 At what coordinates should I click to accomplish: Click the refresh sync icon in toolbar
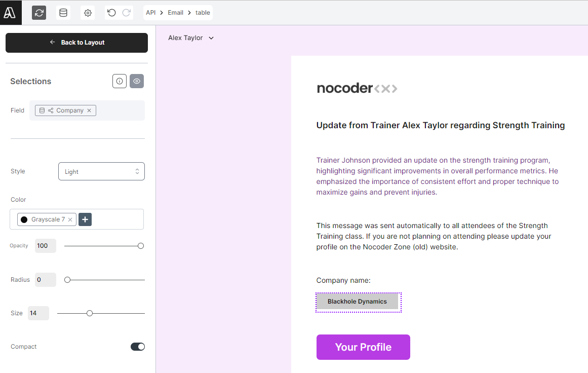39,13
